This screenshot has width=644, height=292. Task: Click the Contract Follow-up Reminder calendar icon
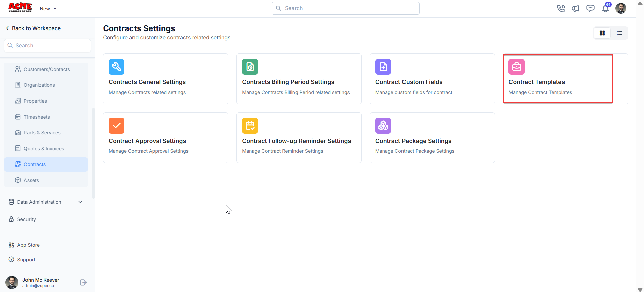250,126
